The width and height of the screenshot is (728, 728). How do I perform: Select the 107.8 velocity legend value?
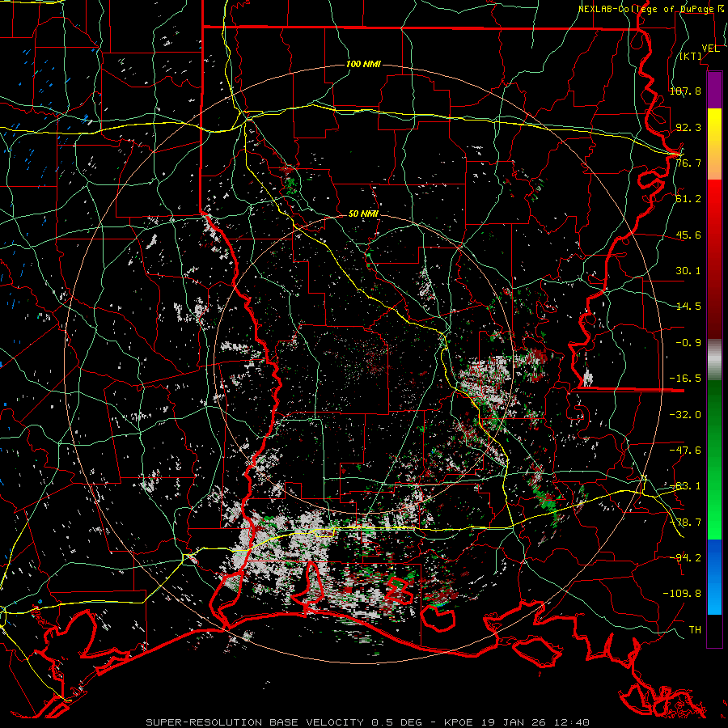685,91
